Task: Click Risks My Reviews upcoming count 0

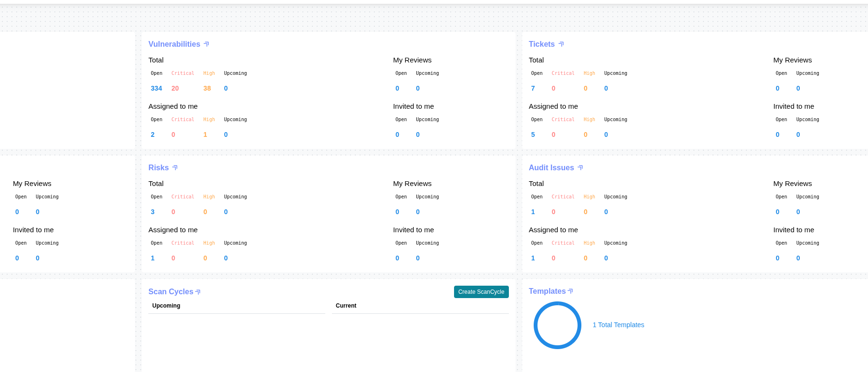Action: click(418, 212)
